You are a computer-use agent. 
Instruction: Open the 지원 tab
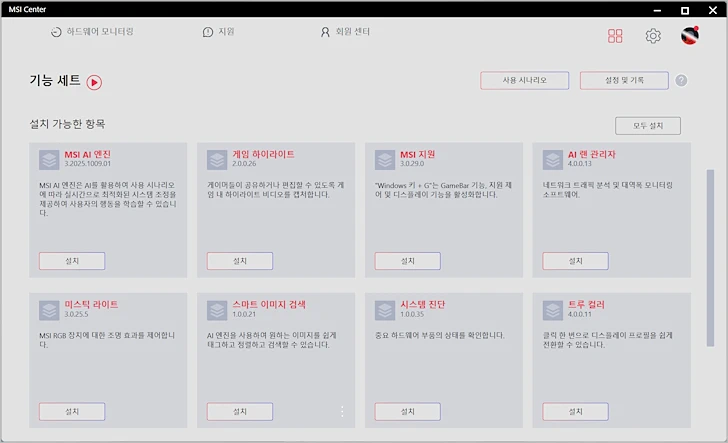(219, 32)
